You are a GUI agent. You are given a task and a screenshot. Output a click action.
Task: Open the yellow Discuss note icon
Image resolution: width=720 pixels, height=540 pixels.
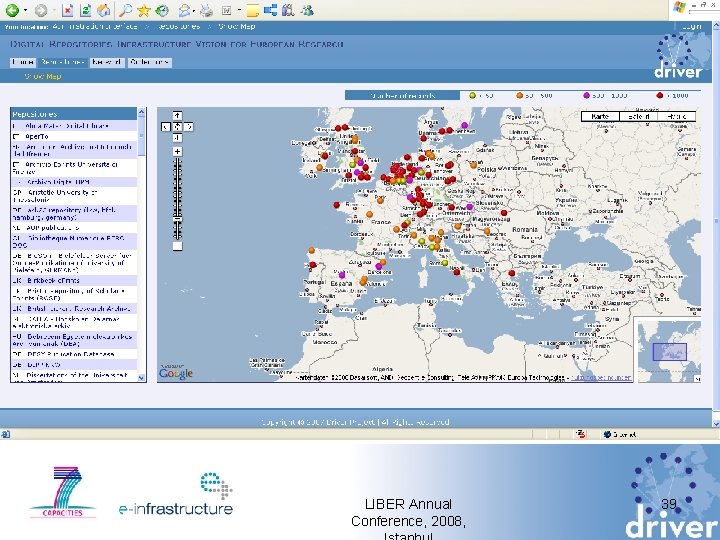coord(252,10)
